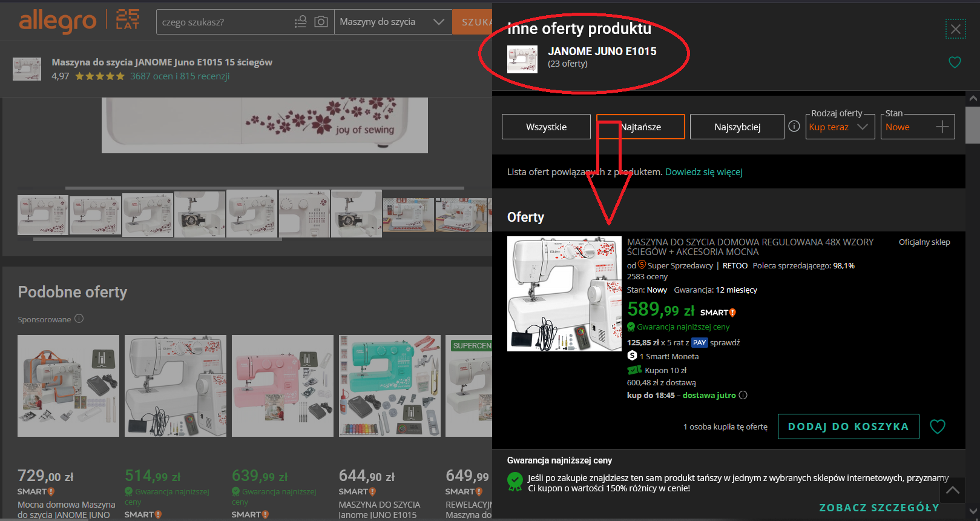Click the camera image search icon
This screenshot has width=980, height=521.
(321, 22)
